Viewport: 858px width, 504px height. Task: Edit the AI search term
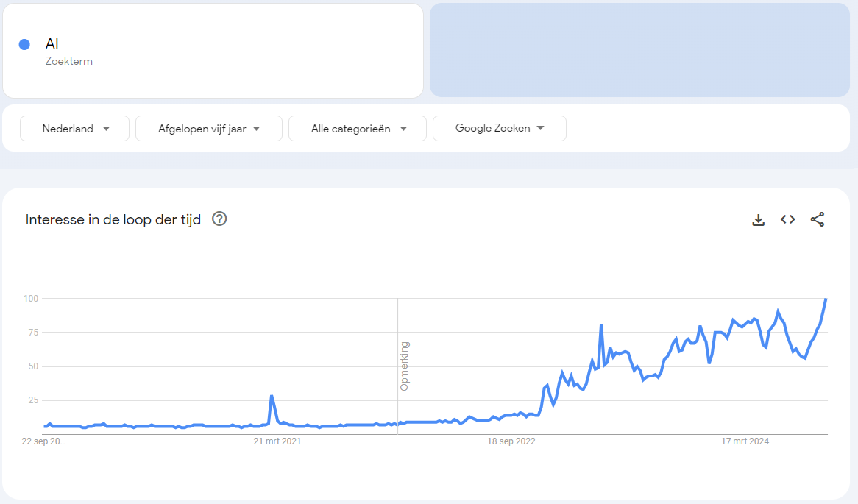52,44
